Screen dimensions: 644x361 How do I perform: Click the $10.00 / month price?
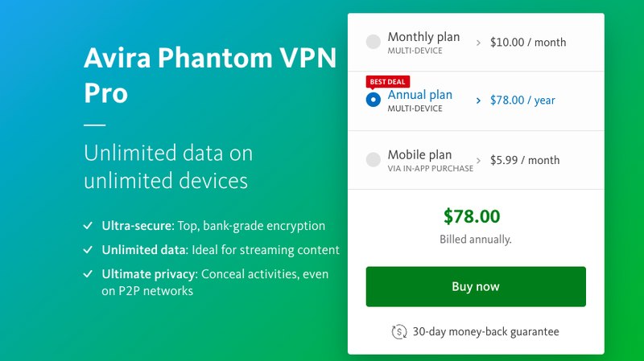(x=528, y=43)
